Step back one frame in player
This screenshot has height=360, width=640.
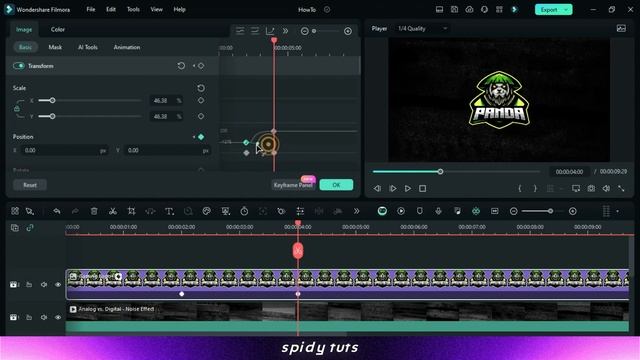tap(377, 188)
